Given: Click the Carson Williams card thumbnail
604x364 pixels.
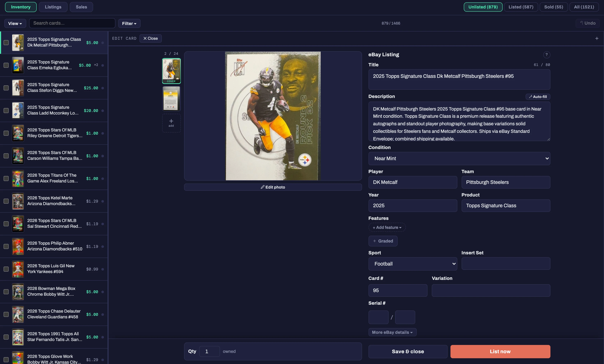Looking at the screenshot, I should point(18,156).
